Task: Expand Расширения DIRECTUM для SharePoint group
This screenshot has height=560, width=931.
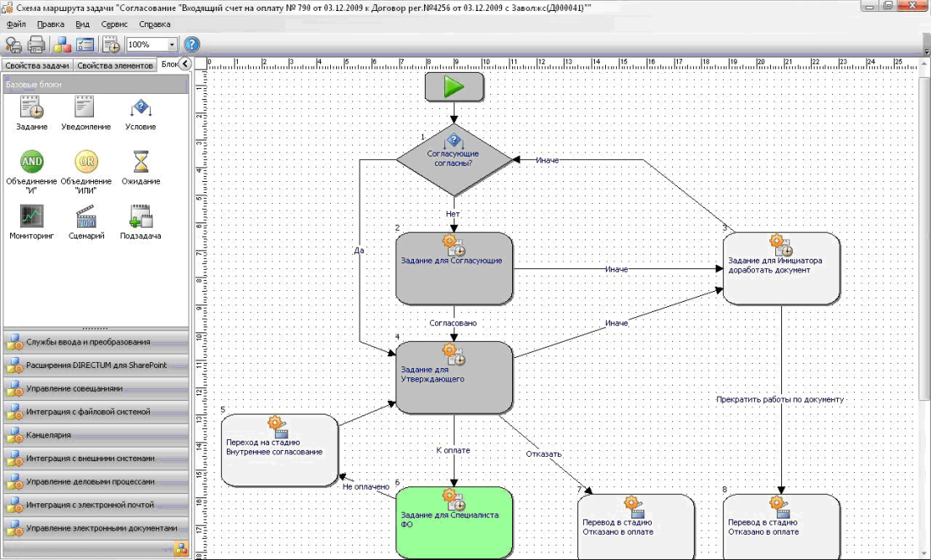Action: click(96, 365)
